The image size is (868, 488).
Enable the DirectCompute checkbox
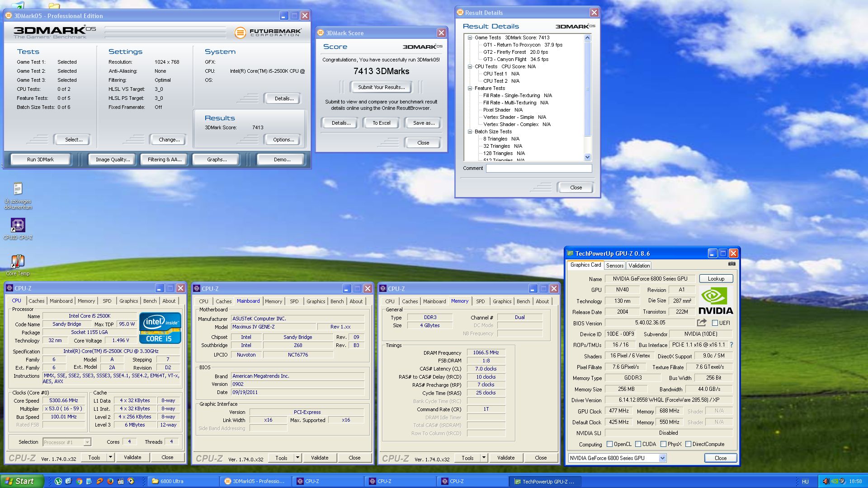click(689, 444)
